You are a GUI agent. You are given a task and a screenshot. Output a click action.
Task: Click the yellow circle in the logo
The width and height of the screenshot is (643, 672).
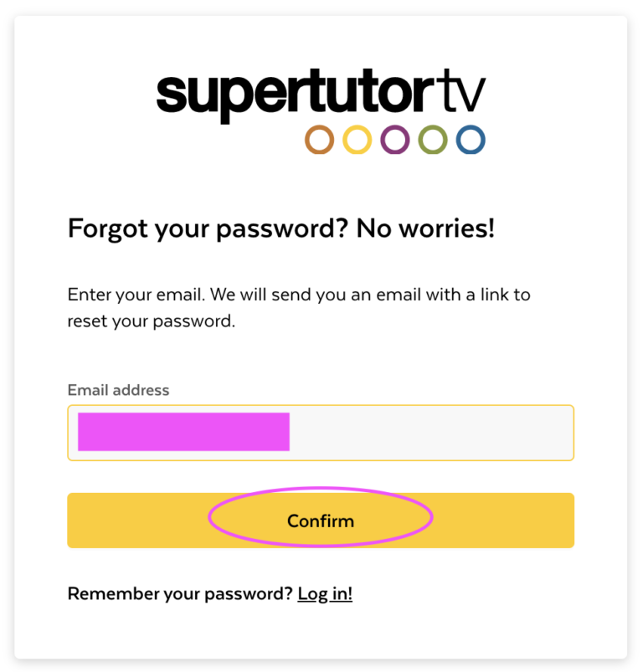click(x=357, y=140)
